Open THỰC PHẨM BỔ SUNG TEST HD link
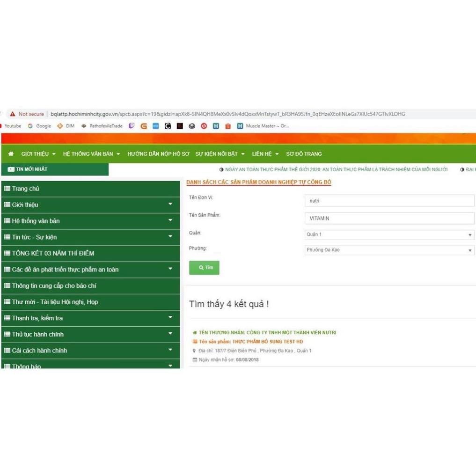The image size is (476, 476). (x=267, y=342)
